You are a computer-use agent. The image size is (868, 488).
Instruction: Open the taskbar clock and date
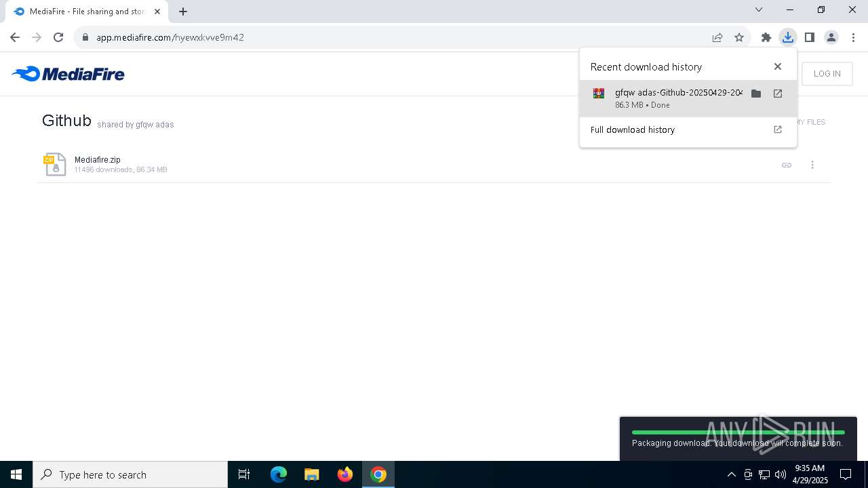click(810, 474)
